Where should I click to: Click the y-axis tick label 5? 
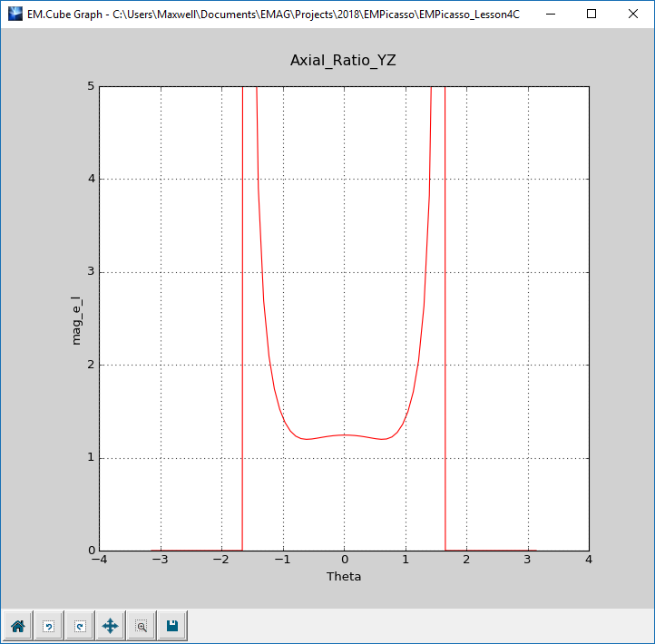click(91, 86)
